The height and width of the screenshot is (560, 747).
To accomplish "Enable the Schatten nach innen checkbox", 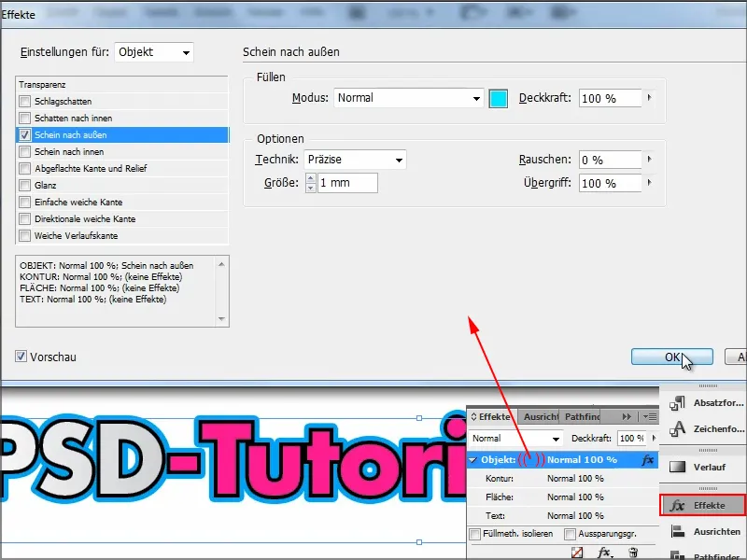I will 25,119.
